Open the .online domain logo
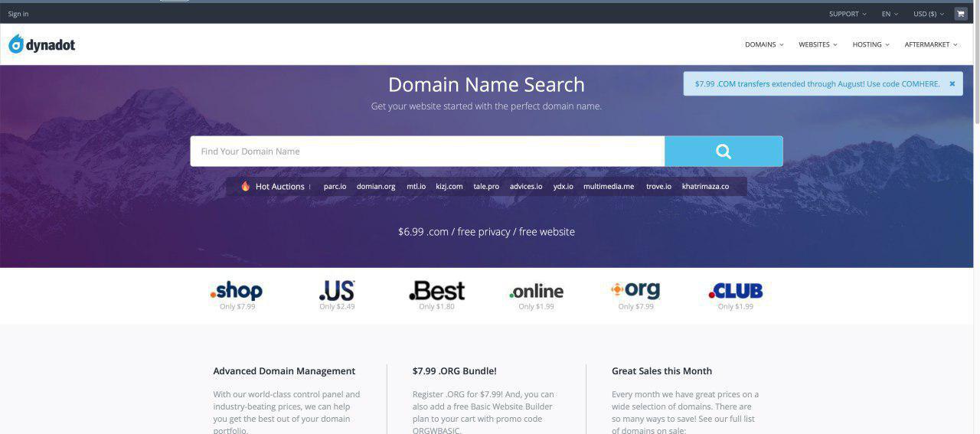This screenshot has height=434, width=980. (536, 292)
